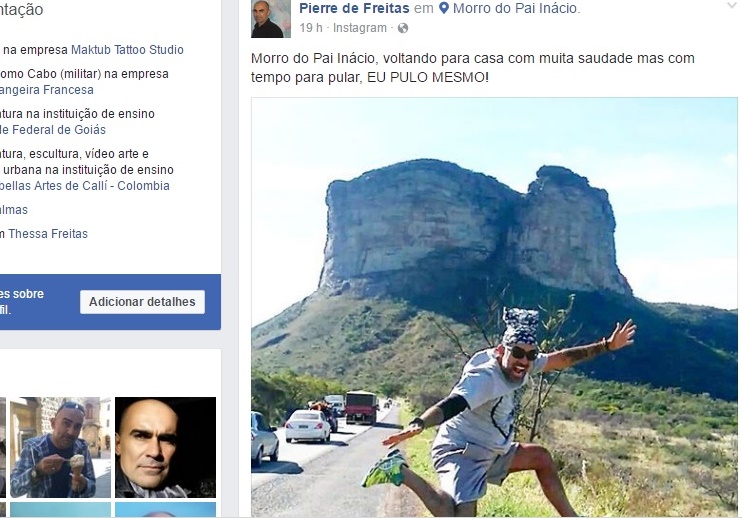The width and height of the screenshot is (742, 518).
Task: Open Pierre de Freitas profile picture
Action: click(271, 18)
